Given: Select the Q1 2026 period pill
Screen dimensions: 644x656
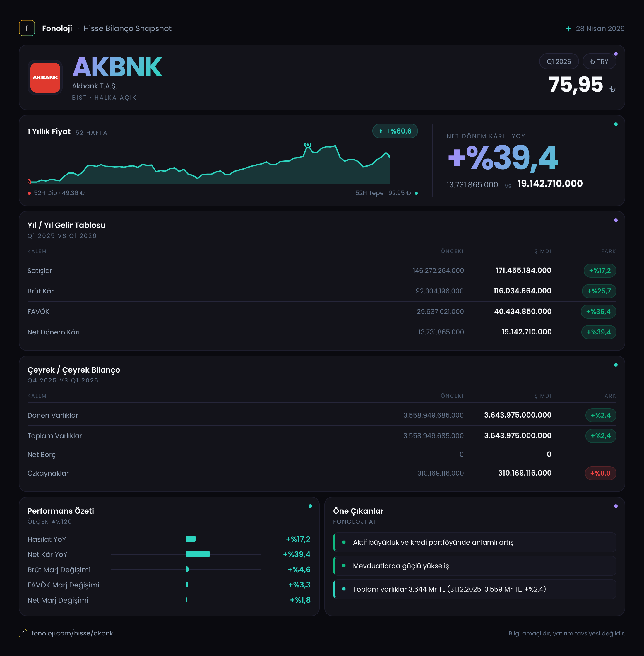Looking at the screenshot, I should [x=559, y=61].
